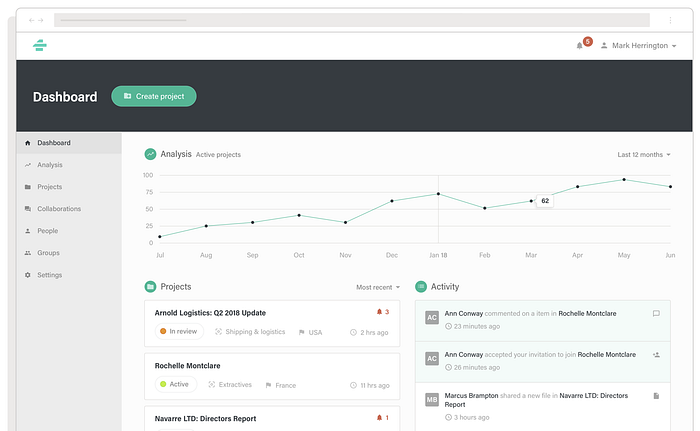Click the add-person icon on invitation activity
The height and width of the screenshot is (431, 700).
[x=656, y=355]
